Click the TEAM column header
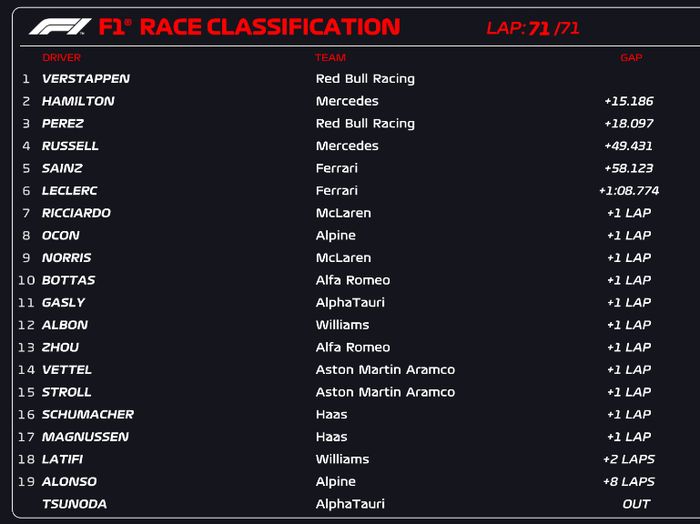The width and height of the screenshot is (700, 524). [x=330, y=58]
